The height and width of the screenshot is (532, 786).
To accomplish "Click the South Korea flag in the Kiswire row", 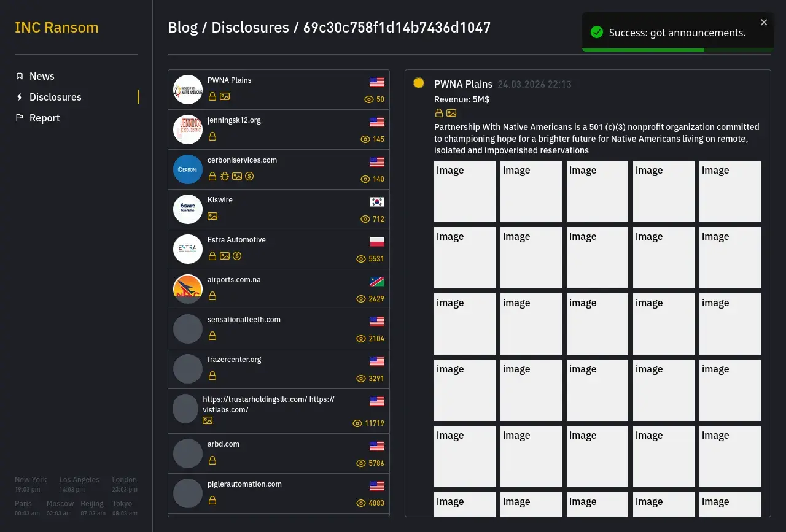I will [x=377, y=202].
